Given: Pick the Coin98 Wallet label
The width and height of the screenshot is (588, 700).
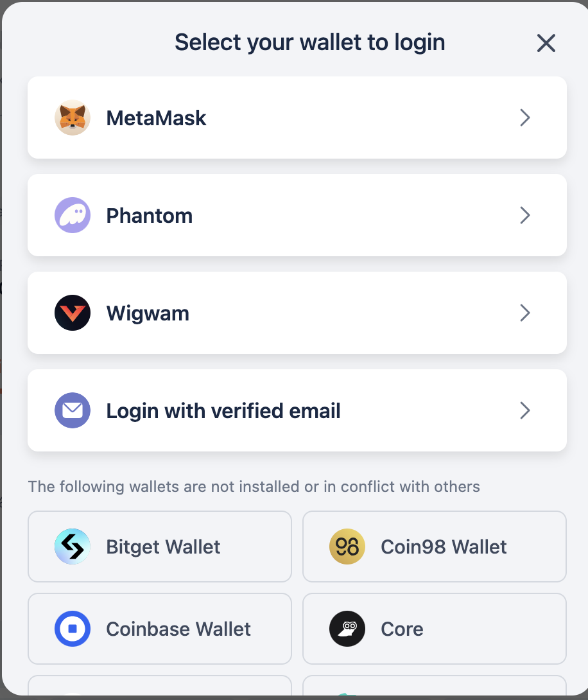Looking at the screenshot, I should tap(444, 547).
